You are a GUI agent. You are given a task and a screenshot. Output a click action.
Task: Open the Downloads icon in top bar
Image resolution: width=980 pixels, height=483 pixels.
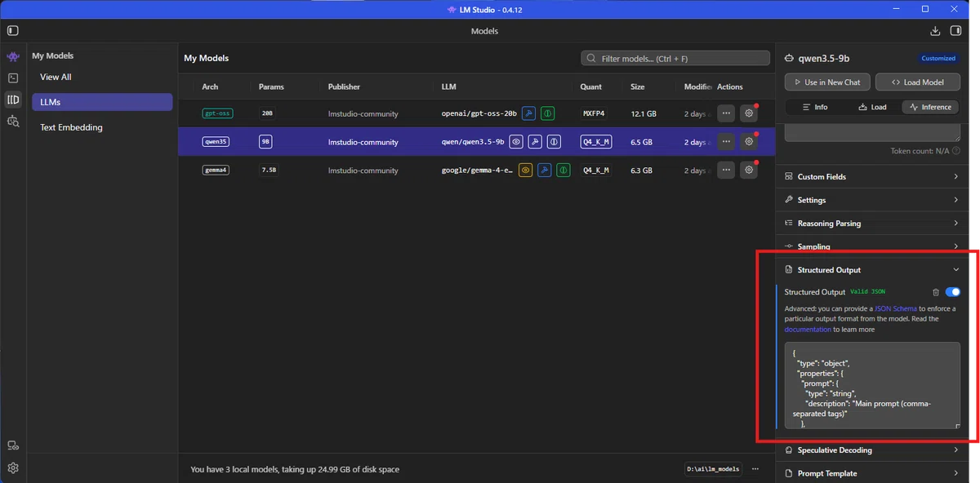click(935, 31)
